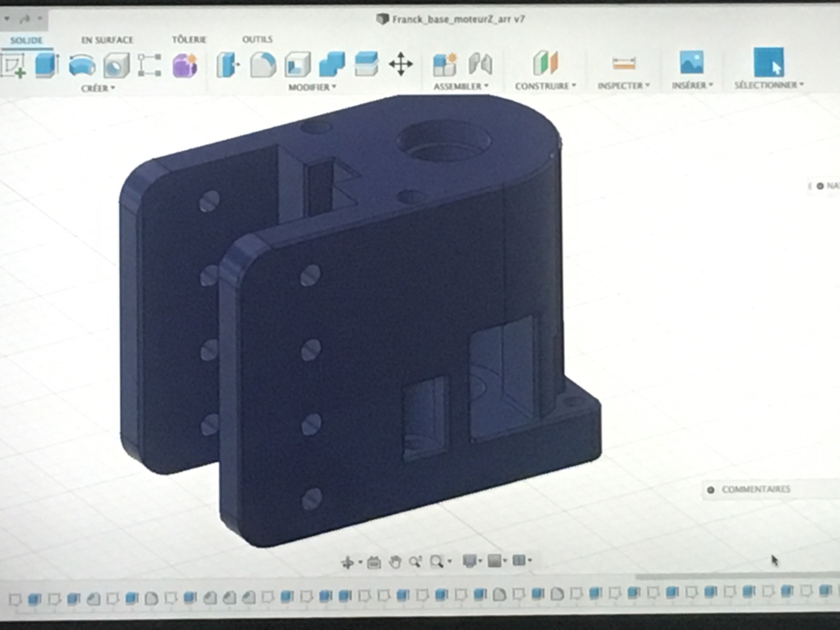Click the purple Create Form icon
Screen dimensions: 840x630
(185, 65)
